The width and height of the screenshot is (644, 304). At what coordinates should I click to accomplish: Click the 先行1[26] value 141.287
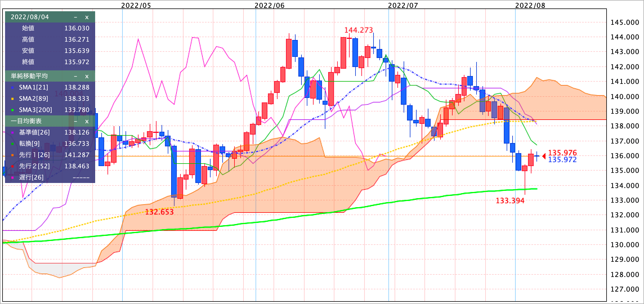click(77, 155)
